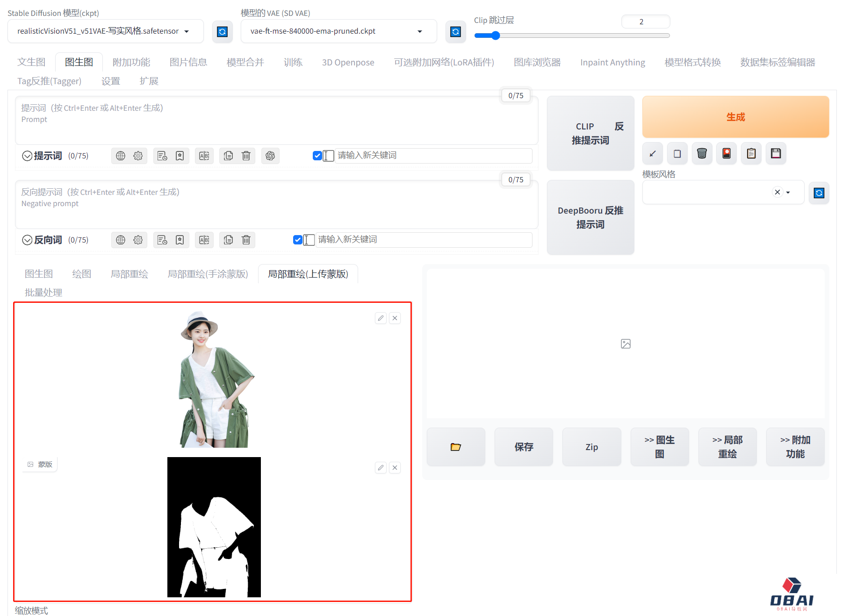Click the globe icon in positive prompt toolbar

(x=121, y=156)
